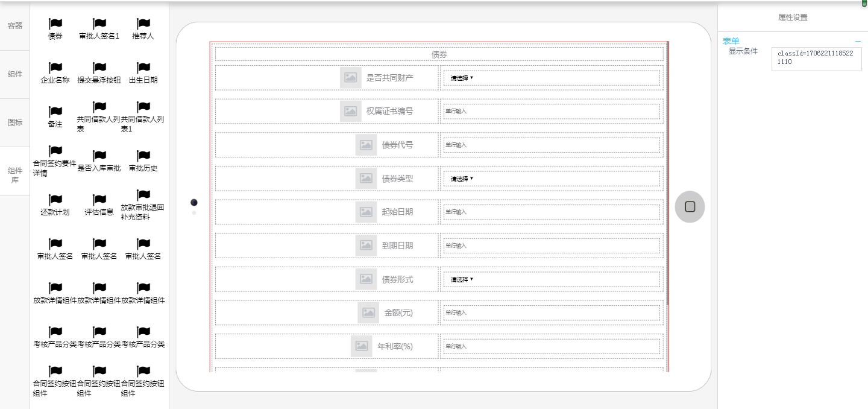The height and width of the screenshot is (409, 868).
Task: Click the 债券 form title header
Action: tap(439, 54)
